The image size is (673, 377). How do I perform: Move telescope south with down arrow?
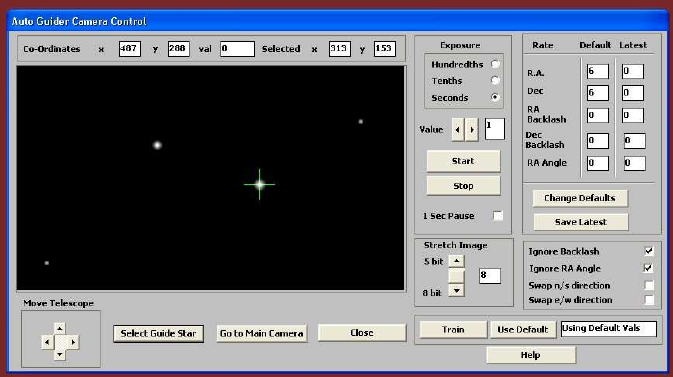(60, 355)
